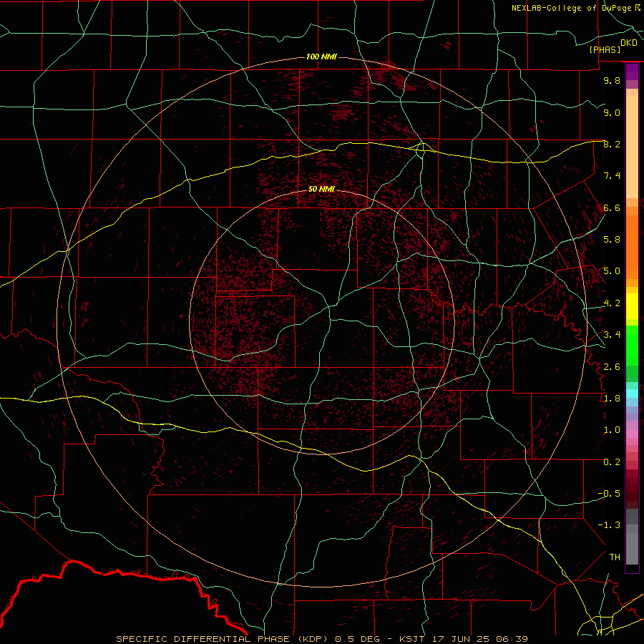Click the DKD label above the color scale
Screen dimensions: 644x644
pos(628,43)
